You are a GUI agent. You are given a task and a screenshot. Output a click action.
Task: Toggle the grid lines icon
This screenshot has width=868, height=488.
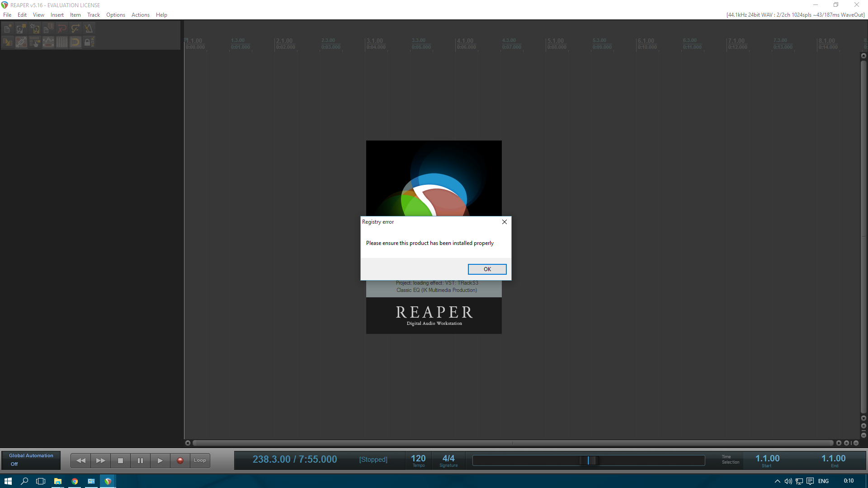tap(62, 42)
